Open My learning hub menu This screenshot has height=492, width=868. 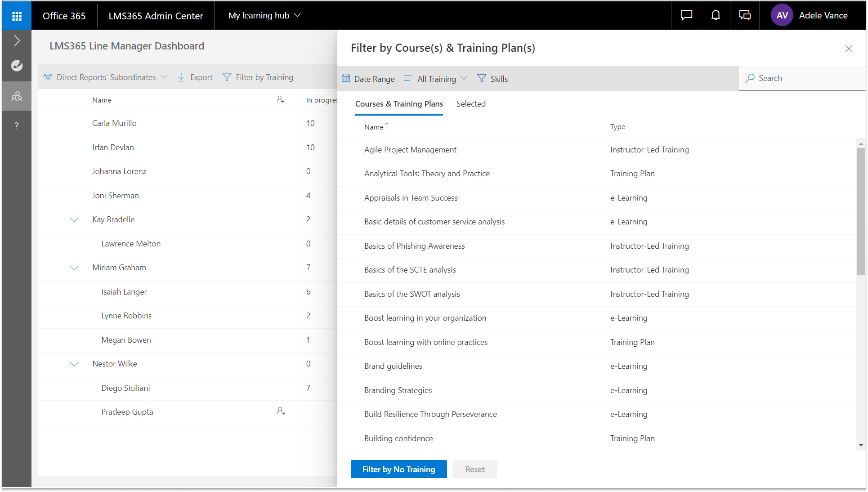click(x=264, y=15)
